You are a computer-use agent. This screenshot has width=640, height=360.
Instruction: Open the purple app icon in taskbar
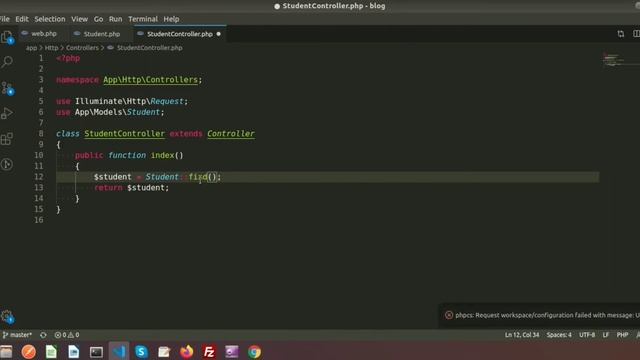tap(232, 351)
